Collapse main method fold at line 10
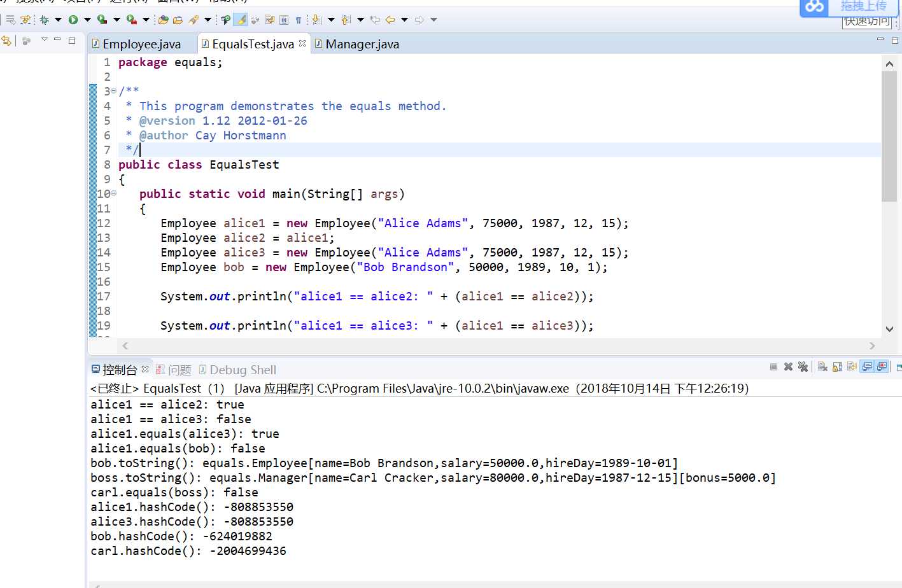The width and height of the screenshot is (902, 588). point(114,193)
